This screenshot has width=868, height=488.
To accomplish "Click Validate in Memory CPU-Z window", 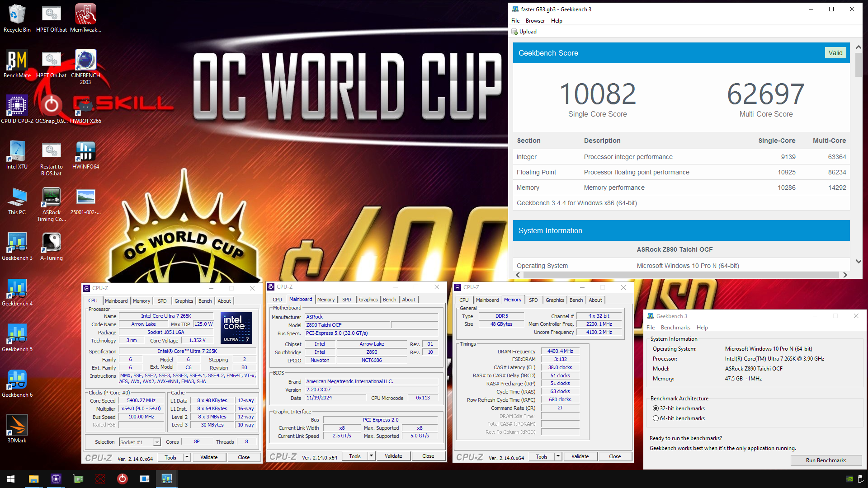I will [580, 456].
